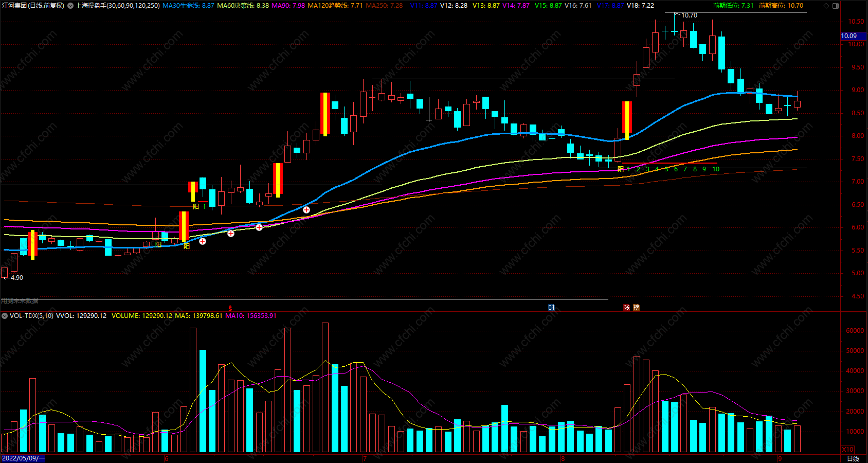Screen dimensions: 868x463
Task: Click the 日线 period button
Action: 853,458
